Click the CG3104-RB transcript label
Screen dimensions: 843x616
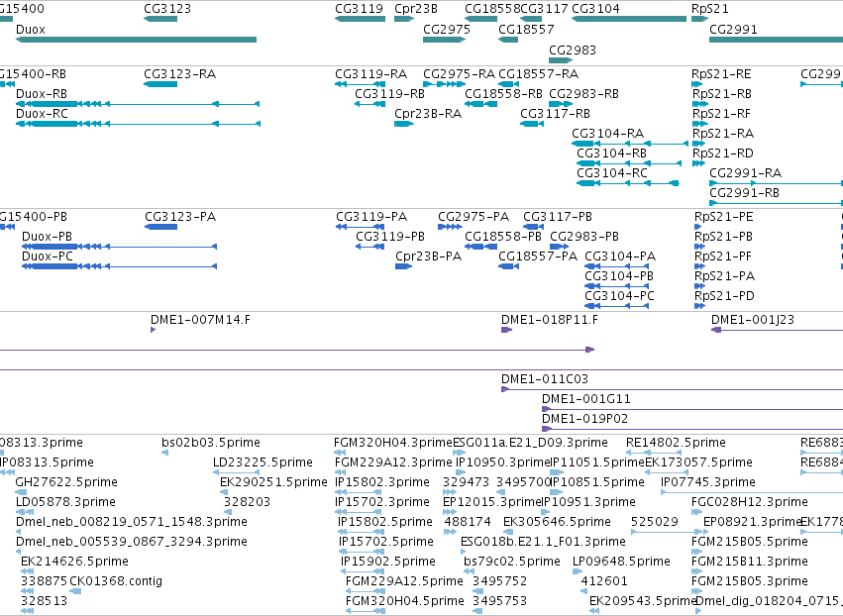click(x=612, y=154)
